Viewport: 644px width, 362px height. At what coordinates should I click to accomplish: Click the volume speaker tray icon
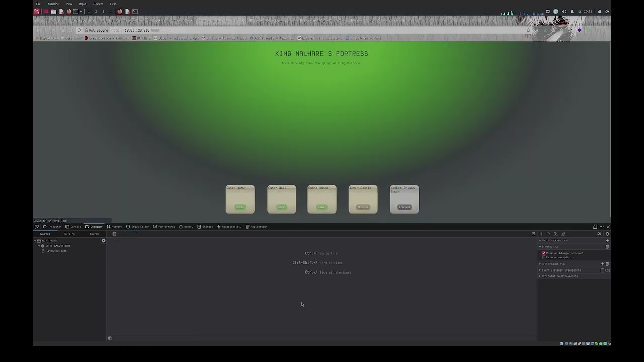click(563, 11)
